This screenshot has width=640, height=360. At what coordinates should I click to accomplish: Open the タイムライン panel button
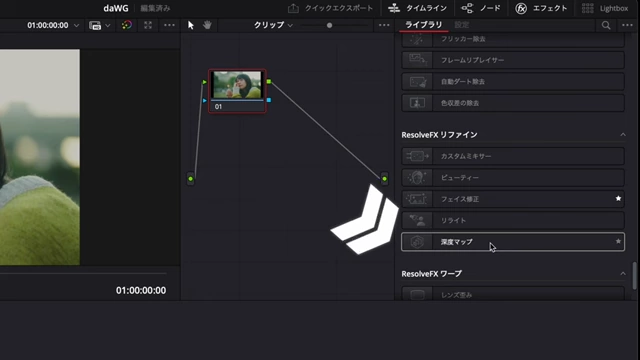click(x=417, y=8)
